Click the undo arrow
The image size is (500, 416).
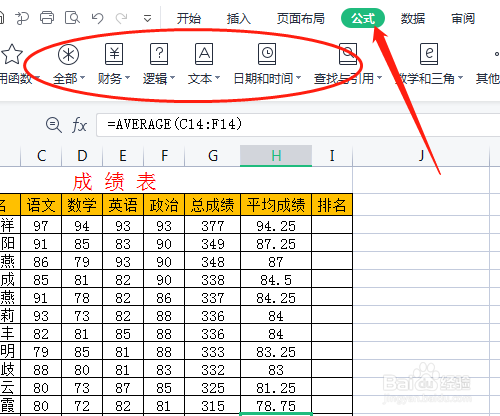tap(97, 18)
